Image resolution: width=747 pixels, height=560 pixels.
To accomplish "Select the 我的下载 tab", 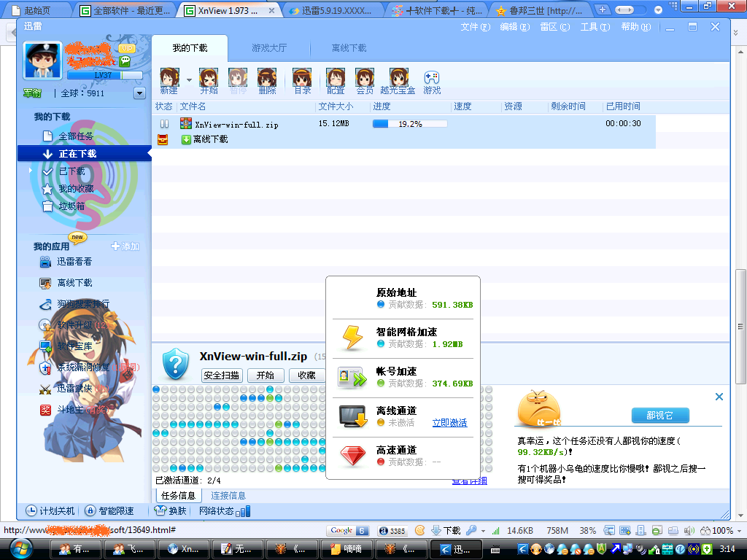I will (190, 48).
